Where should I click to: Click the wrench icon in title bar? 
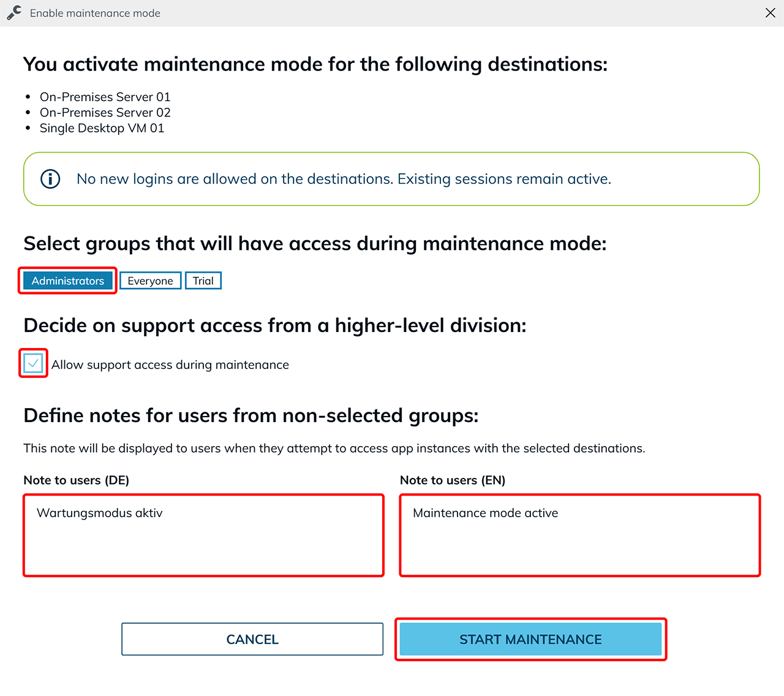[x=14, y=13]
